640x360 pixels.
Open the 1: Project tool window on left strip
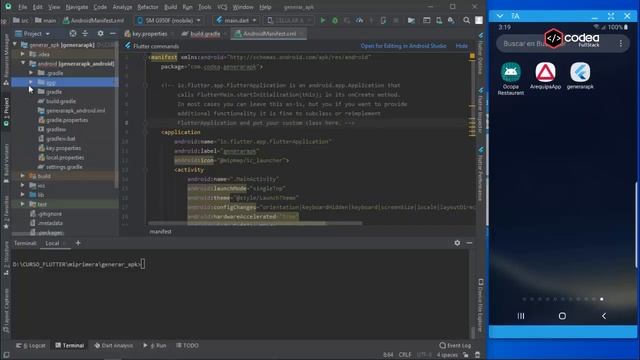[6, 112]
